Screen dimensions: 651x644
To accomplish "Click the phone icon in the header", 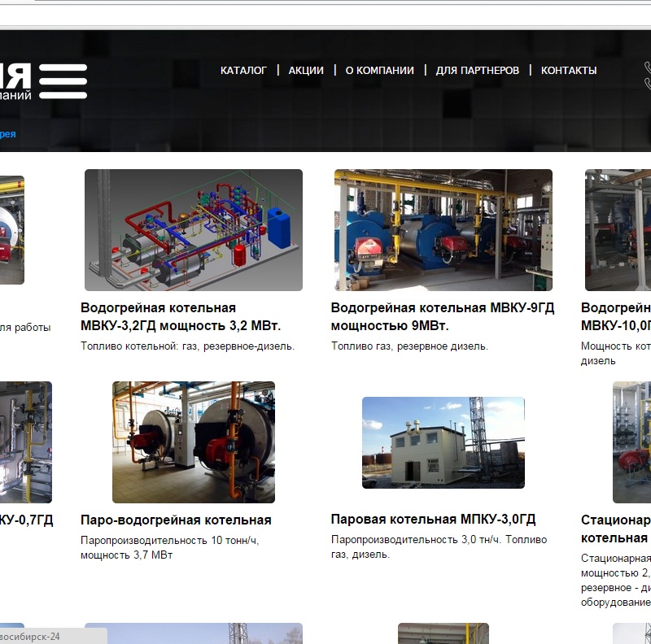I will [x=647, y=76].
